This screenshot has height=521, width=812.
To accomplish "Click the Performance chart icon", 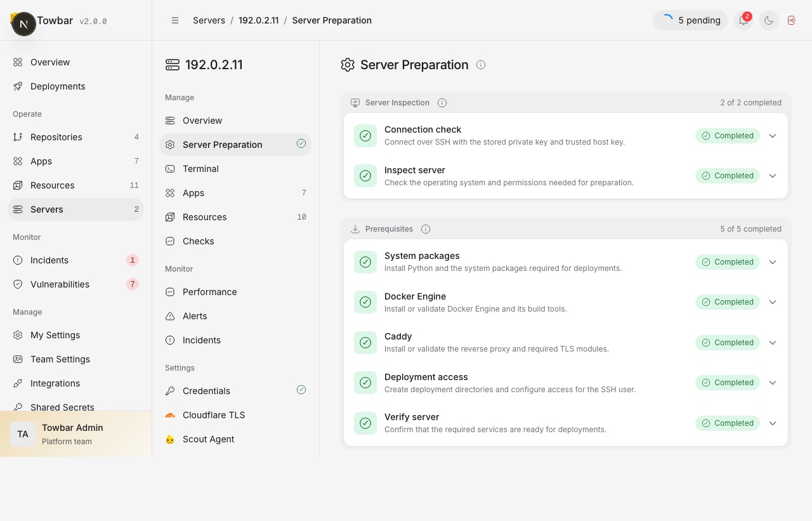I will click(x=170, y=292).
